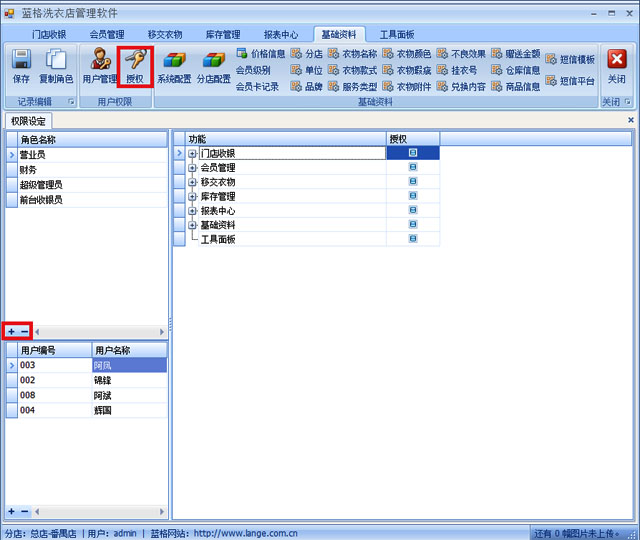Viewport: 640px width, 540px height.
Task: Open 商品信息 product info item
Action: [x=516, y=87]
